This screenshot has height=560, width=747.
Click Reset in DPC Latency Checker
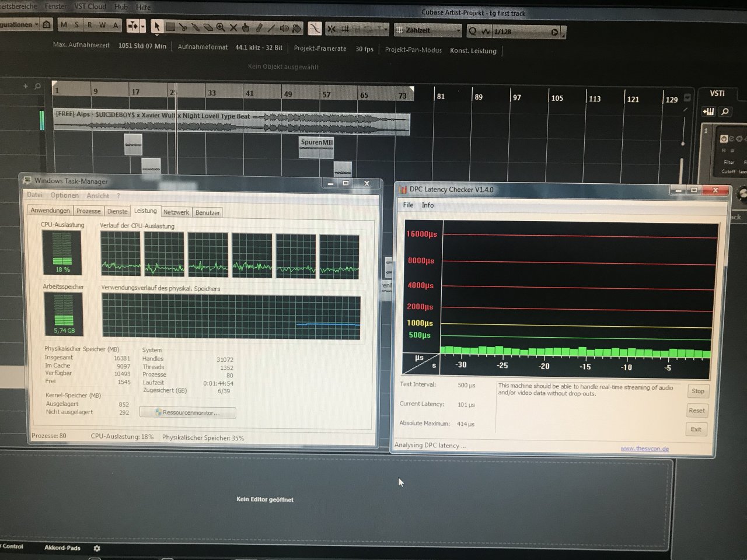(x=697, y=410)
